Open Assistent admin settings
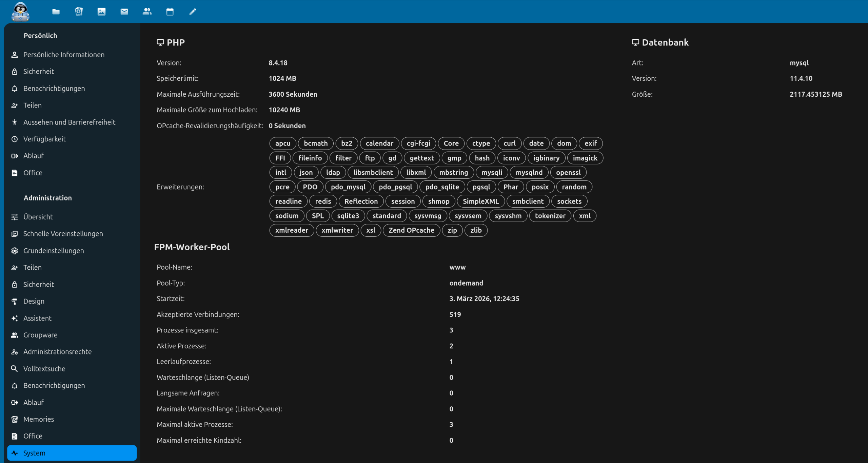The width and height of the screenshot is (868, 463). (37, 318)
